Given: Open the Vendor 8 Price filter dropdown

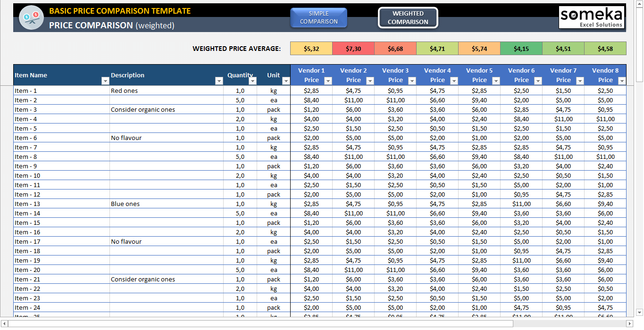Looking at the screenshot, I should (622, 81).
